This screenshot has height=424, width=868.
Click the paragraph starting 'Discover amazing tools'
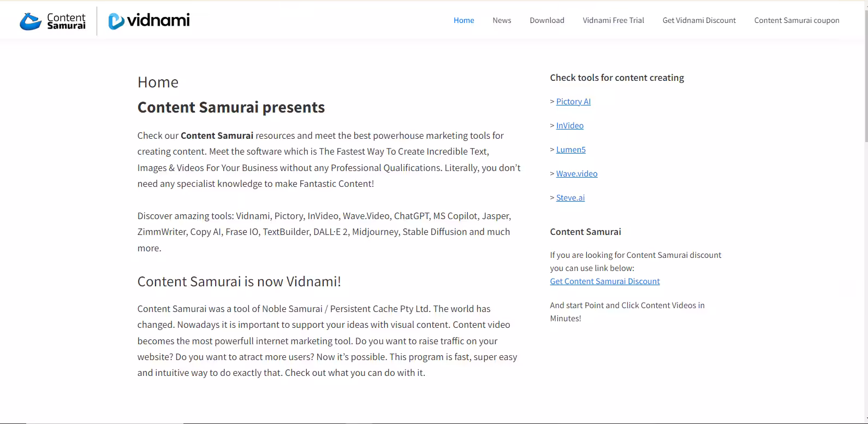(325, 232)
